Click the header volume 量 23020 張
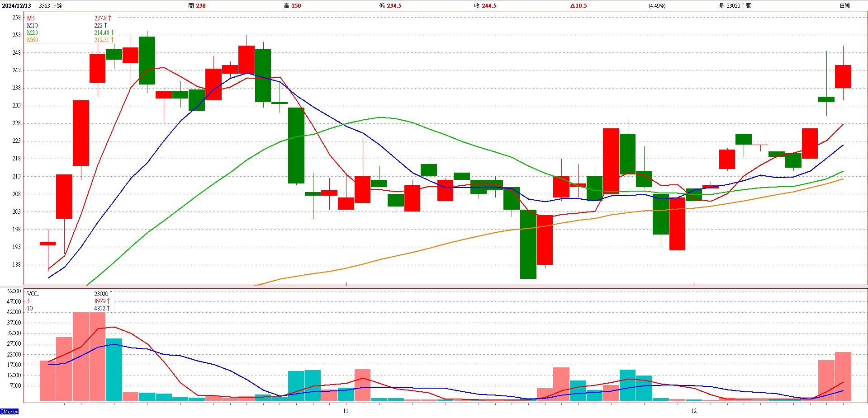Screen dimensions: 868x418 tap(735, 6)
